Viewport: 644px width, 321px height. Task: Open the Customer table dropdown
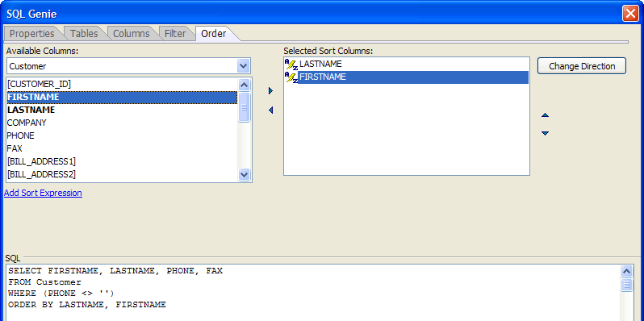(x=244, y=65)
